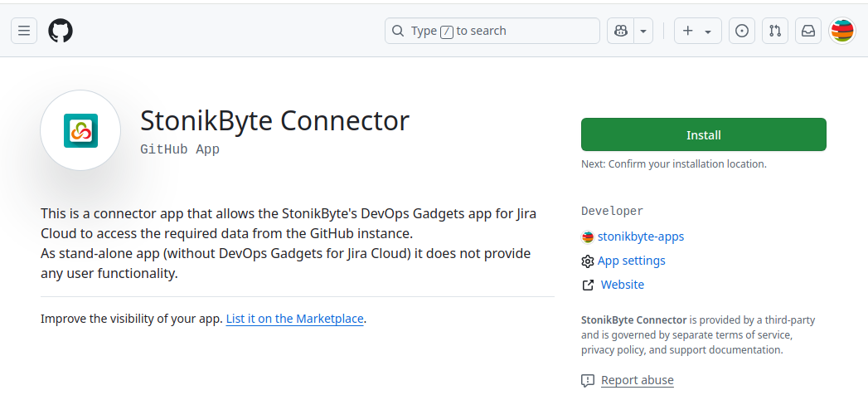Image resolution: width=868 pixels, height=400 pixels.
Task: Expand the Copilot dropdown arrow
Action: [643, 31]
